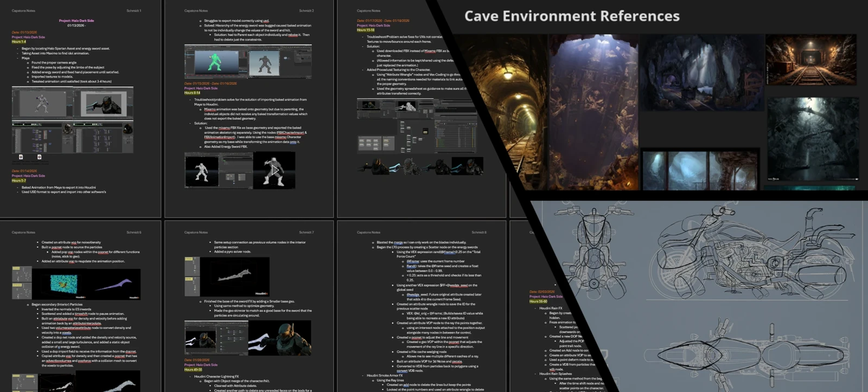
Task: Click the 'Houdini Smoke Armor FX' line
Action: pyautogui.click(x=385, y=375)
